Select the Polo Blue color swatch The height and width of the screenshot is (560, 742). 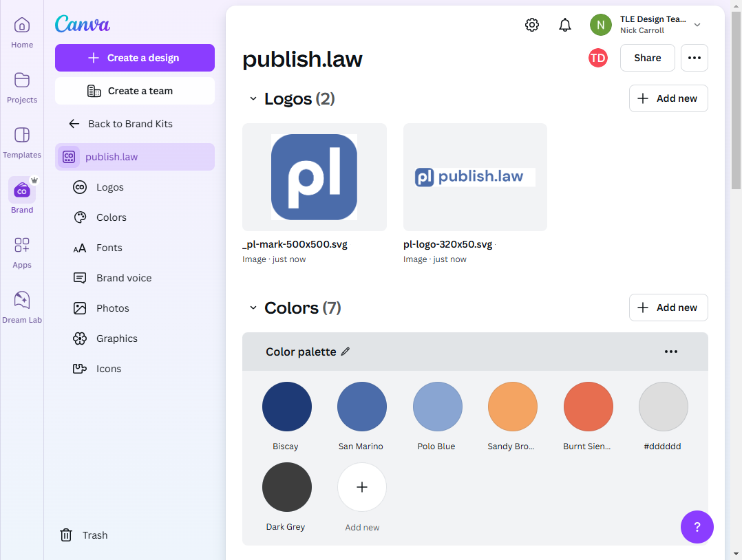(437, 407)
